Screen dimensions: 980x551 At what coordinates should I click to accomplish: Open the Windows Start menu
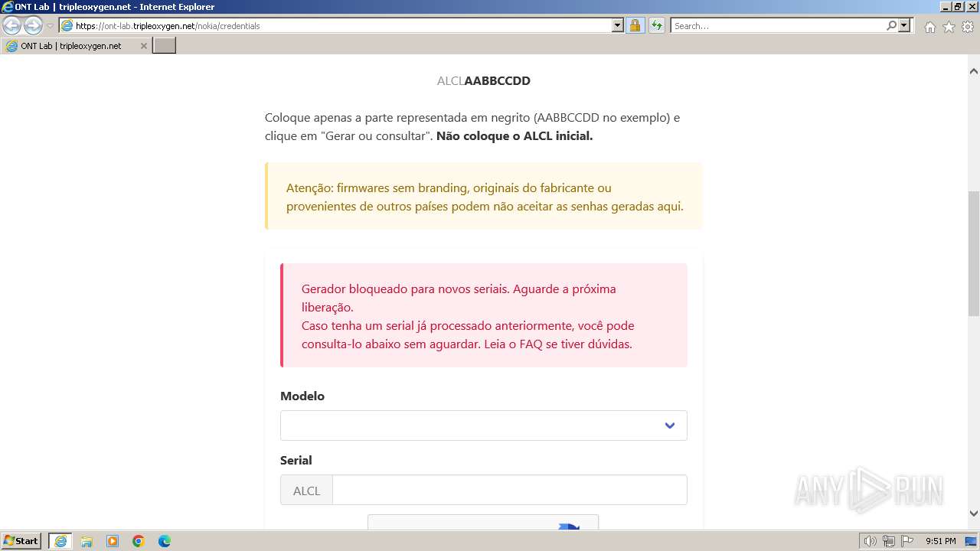[21, 541]
